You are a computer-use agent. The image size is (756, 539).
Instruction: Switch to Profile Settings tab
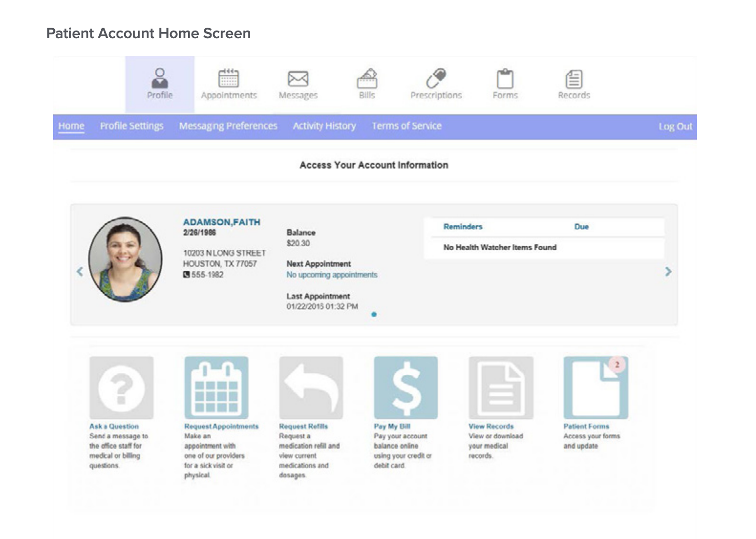[131, 126]
